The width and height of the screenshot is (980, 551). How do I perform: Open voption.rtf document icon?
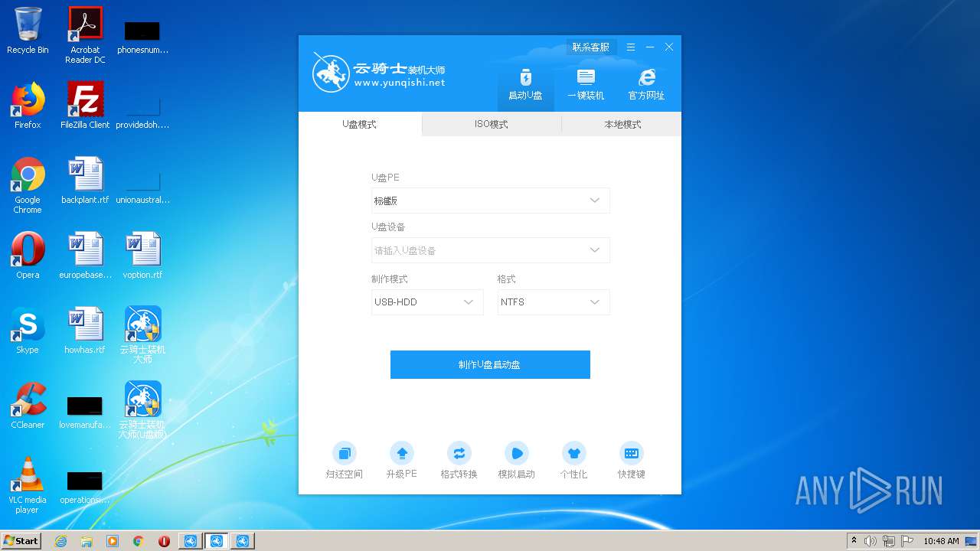[x=142, y=256]
